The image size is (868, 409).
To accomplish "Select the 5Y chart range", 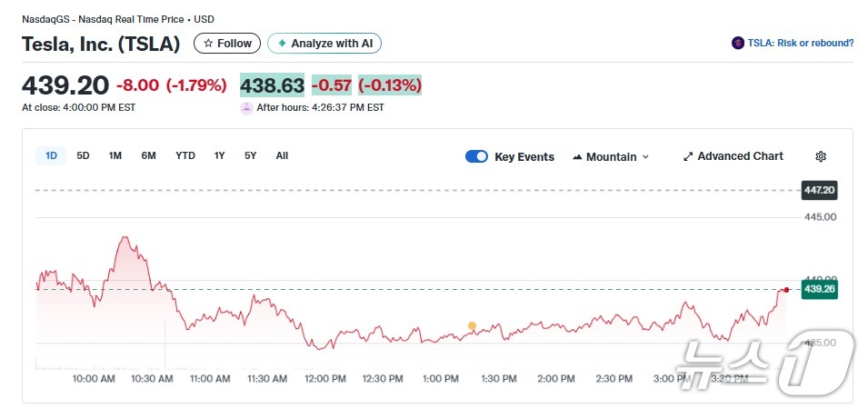I will point(250,155).
